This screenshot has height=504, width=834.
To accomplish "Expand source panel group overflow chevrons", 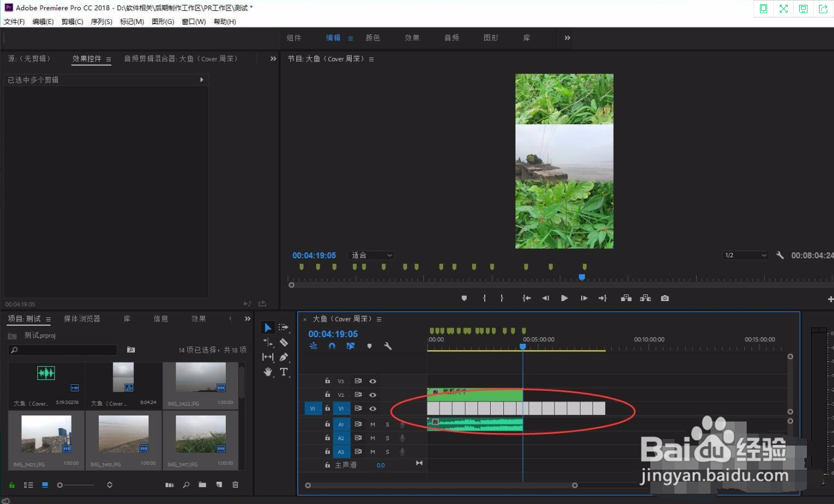I will tap(273, 58).
